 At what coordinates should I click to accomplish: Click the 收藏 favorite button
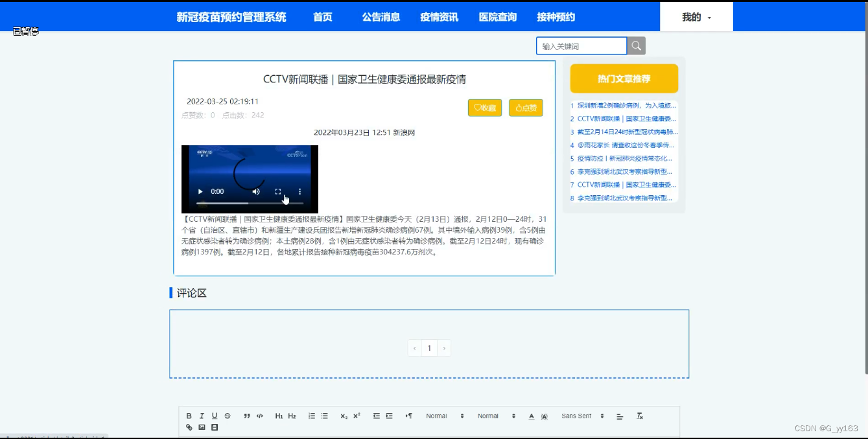485,108
